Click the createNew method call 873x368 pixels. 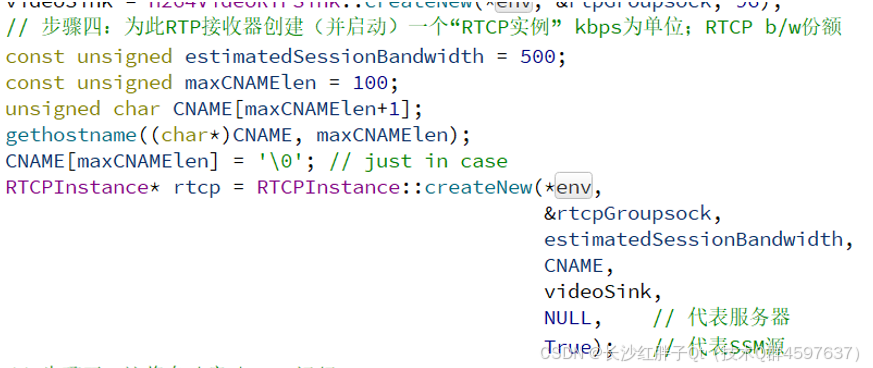478,188
